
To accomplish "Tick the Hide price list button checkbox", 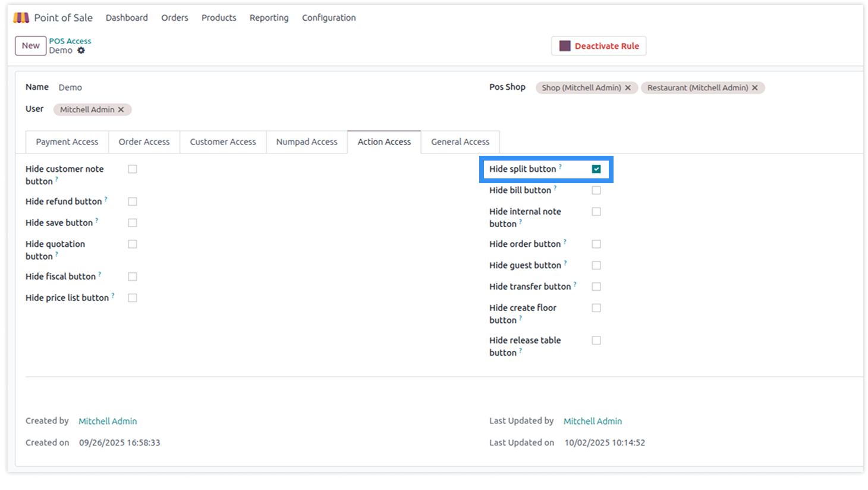I will 133,298.
